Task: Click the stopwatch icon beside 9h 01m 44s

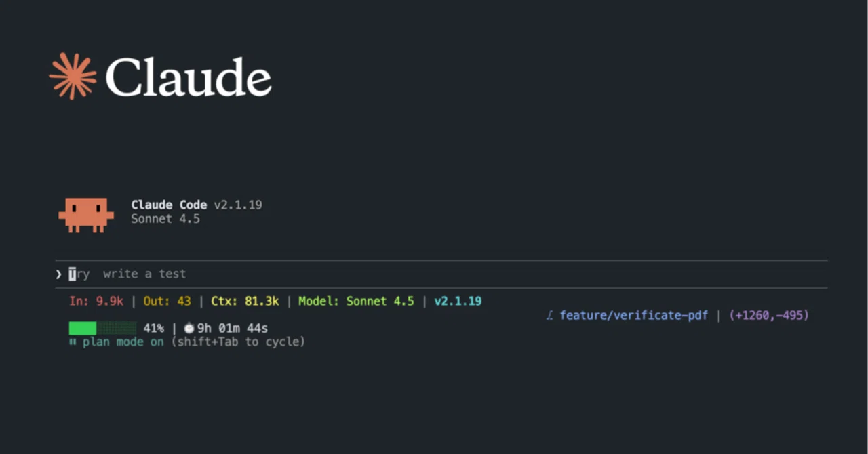Action: pos(189,329)
